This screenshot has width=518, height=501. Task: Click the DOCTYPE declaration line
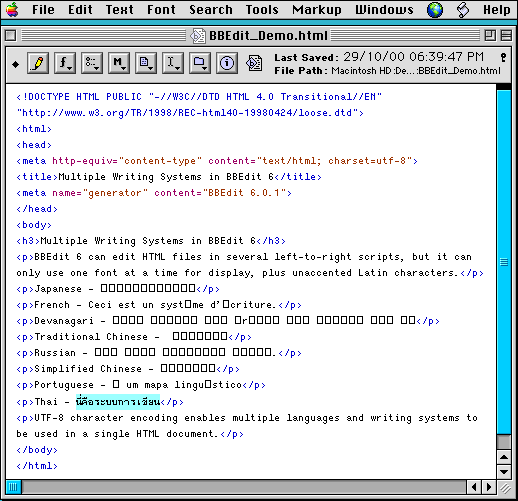(199, 97)
